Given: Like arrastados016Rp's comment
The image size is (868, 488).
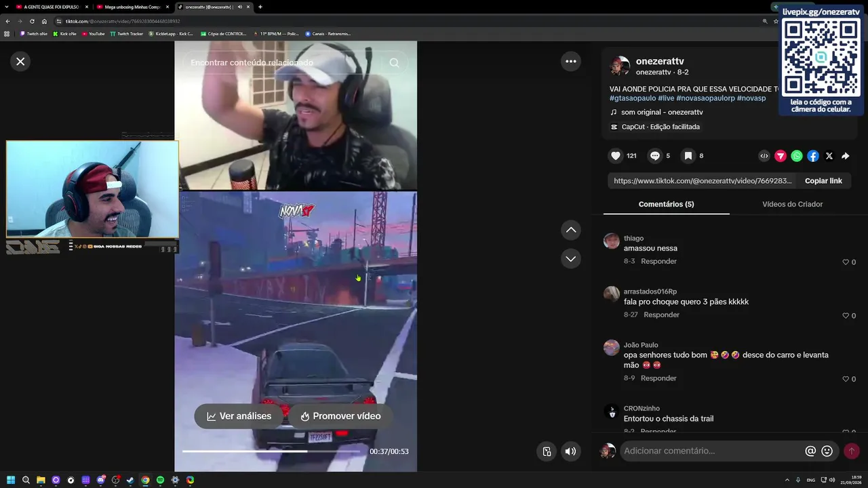Looking at the screenshot, I should 846,316.
